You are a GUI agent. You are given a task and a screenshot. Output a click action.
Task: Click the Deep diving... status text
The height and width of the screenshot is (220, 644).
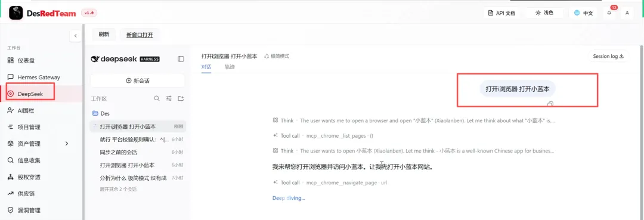pyautogui.click(x=289, y=199)
